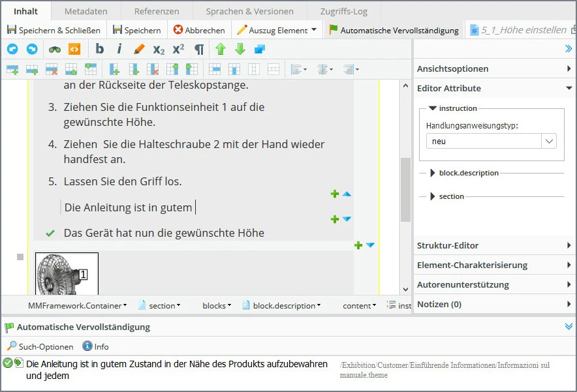Click the Info icon next to Such-Optionen
Image resolution: width=577 pixels, height=392 pixels.
tap(86, 346)
